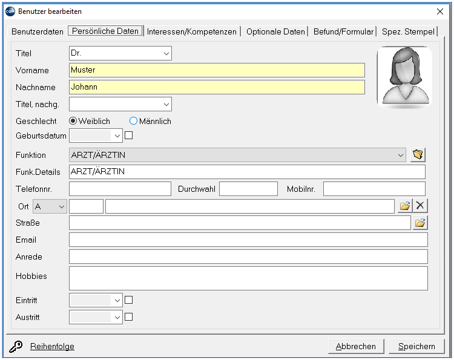Click the Abbrechen button
Screen dimensions: 454x360
(356, 346)
